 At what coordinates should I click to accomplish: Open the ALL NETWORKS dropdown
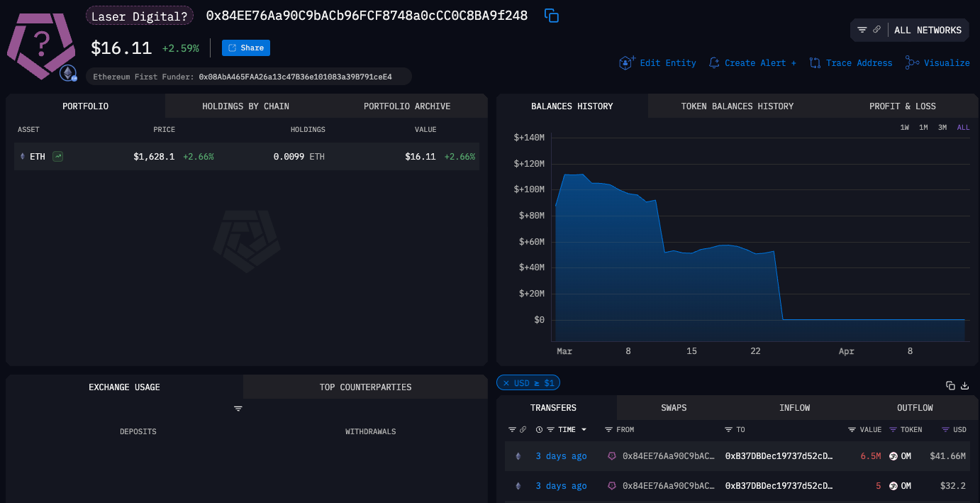[928, 30]
